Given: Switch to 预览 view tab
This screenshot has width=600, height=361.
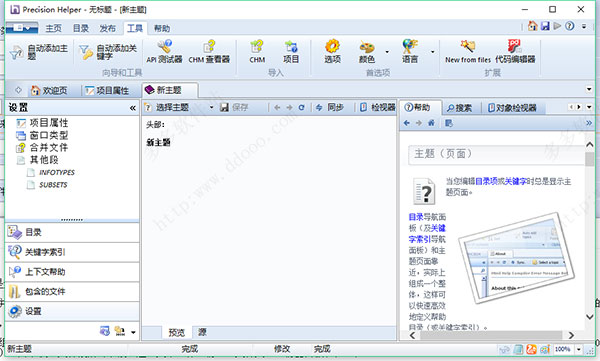Looking at the screenshot, I should [177, 332].
